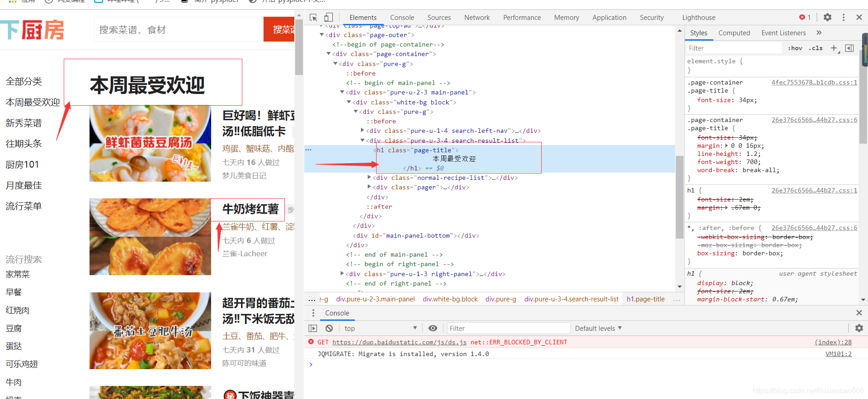Screen dimensions: 868x399
Task: Open the 牛奶烤红薯 recipe title
Action: tap(250, 209)
